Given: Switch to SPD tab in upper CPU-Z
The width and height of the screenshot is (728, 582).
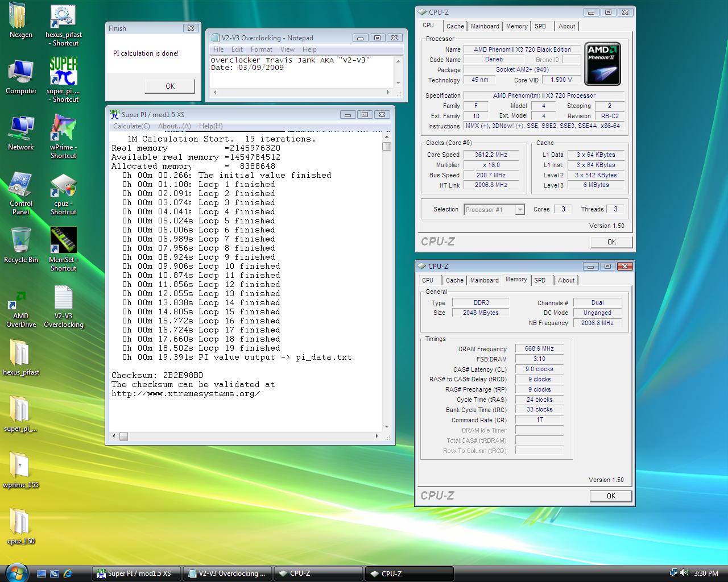Looking at the screenshot, I should point(540,26).
